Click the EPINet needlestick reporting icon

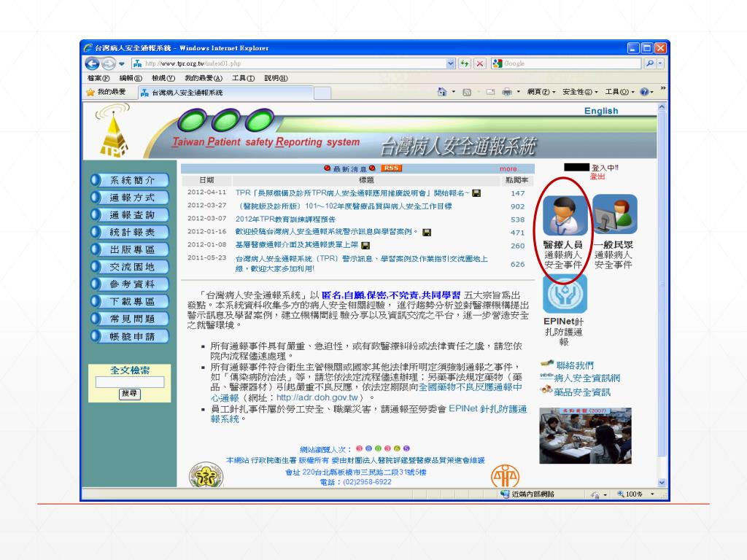pyautogui.click(x=565, y=294)
